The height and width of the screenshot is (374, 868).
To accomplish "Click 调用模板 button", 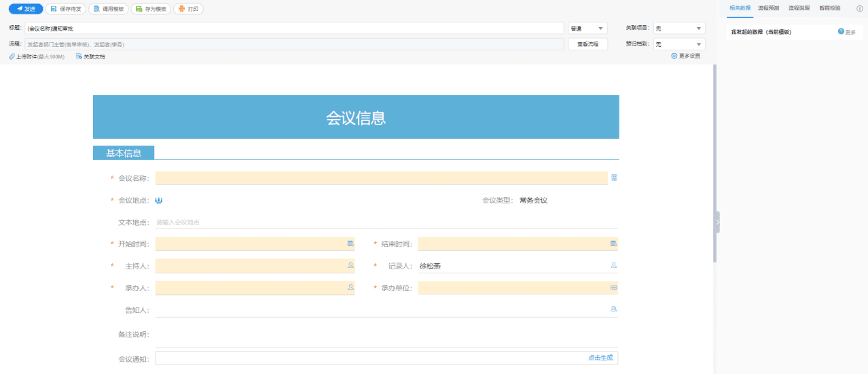I will [x=108, y=9].
